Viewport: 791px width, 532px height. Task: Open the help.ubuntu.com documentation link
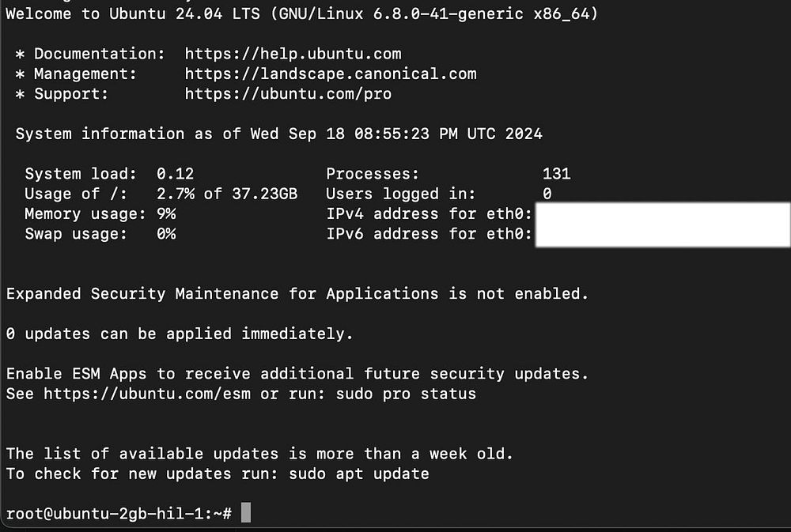click(x=293, y=54)
